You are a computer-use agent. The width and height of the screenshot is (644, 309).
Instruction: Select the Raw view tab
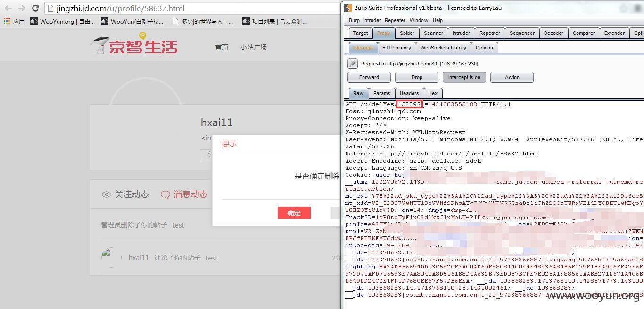[358, 93]
